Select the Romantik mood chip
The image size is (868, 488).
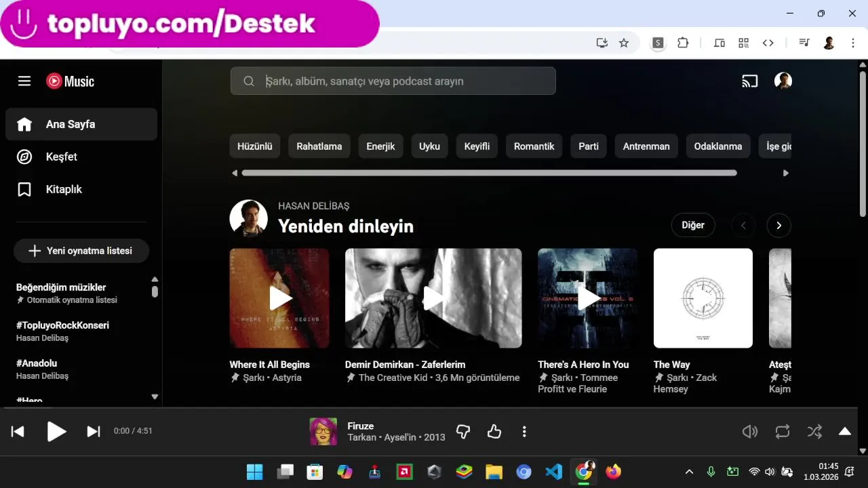coord(534,146)
